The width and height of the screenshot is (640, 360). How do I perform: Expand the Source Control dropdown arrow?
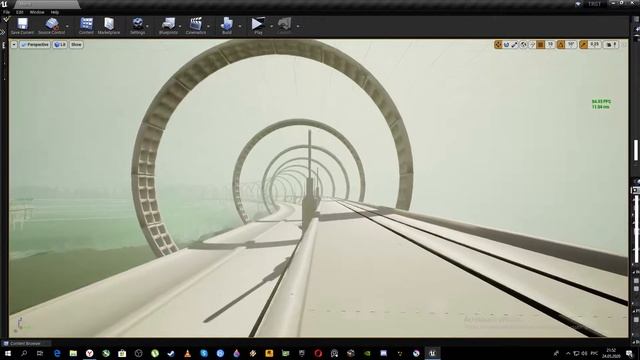(67, 26)
